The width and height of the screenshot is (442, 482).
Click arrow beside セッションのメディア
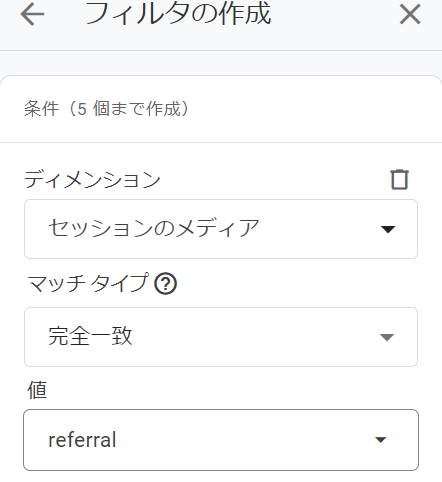[x=388, y=229]
